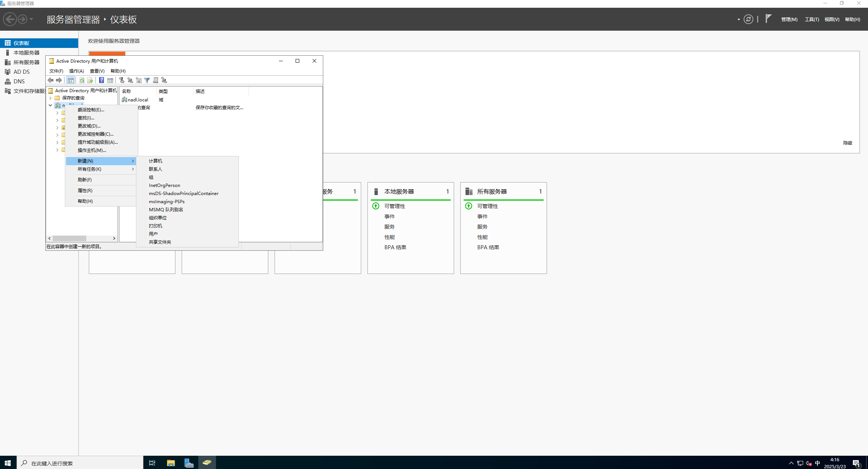This screenshot has height=469, width=868.
Task: Create new 计算机 from submenu
Action: pyautogui.click(x=187, y=161)
